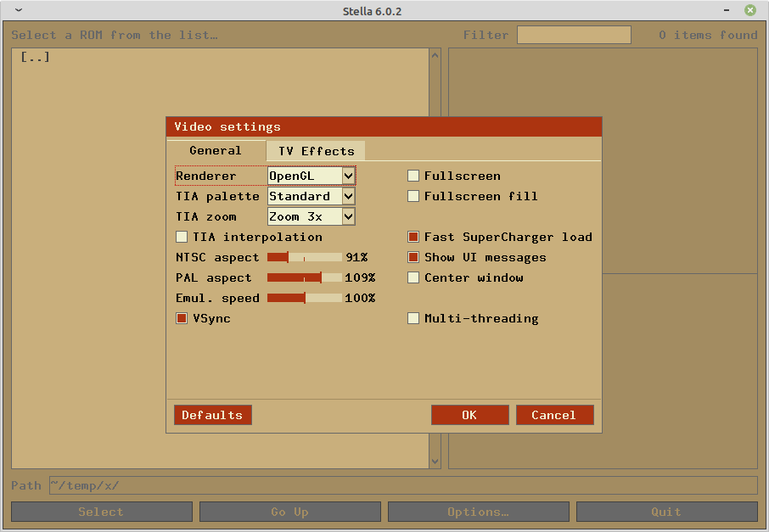Confirm video settings with OK

pyautogui.click(x=470, y=415)
